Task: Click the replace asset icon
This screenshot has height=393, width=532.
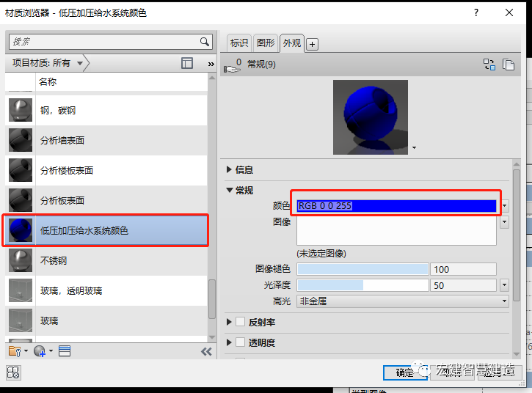Action: (489, 64)
